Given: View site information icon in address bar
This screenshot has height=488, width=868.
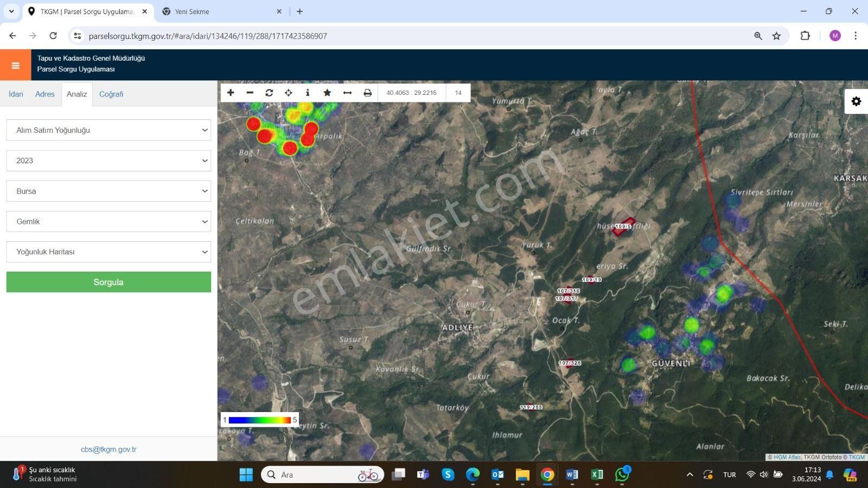Looking at the screenshot, I should [78, 36].
